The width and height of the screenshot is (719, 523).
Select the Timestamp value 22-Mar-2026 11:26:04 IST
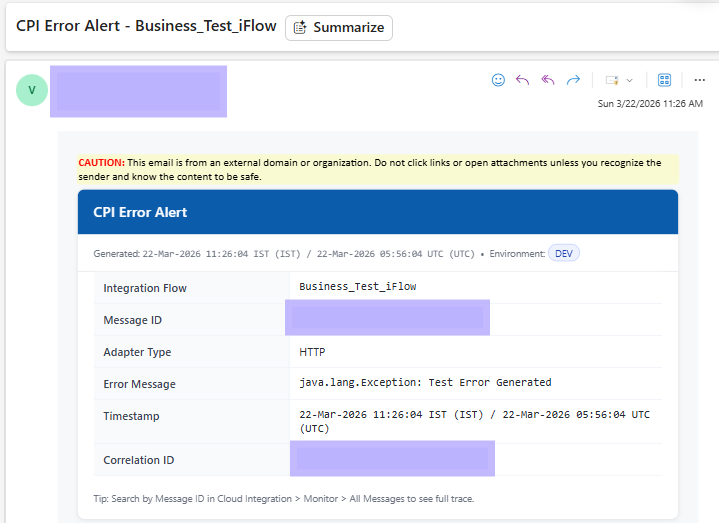tap(475, 421)
